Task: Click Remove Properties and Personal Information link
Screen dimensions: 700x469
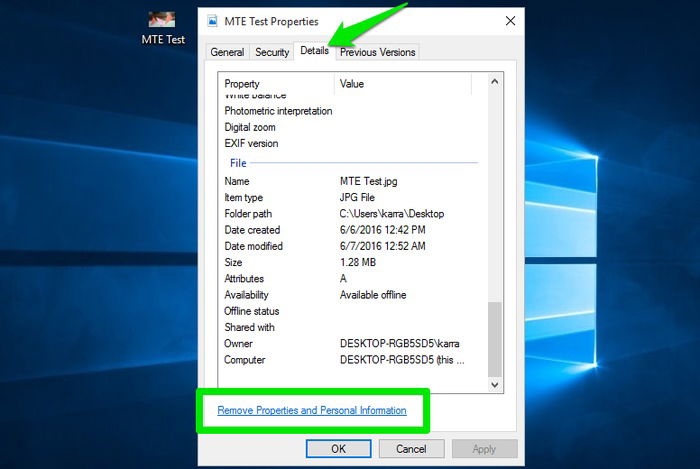Action: click(x=312, y=411)
